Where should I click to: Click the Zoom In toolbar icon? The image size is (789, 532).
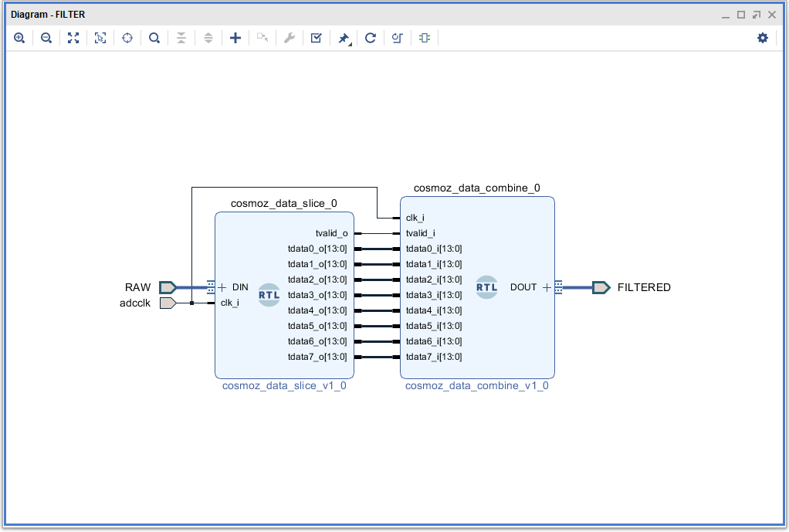pos(19,38)
